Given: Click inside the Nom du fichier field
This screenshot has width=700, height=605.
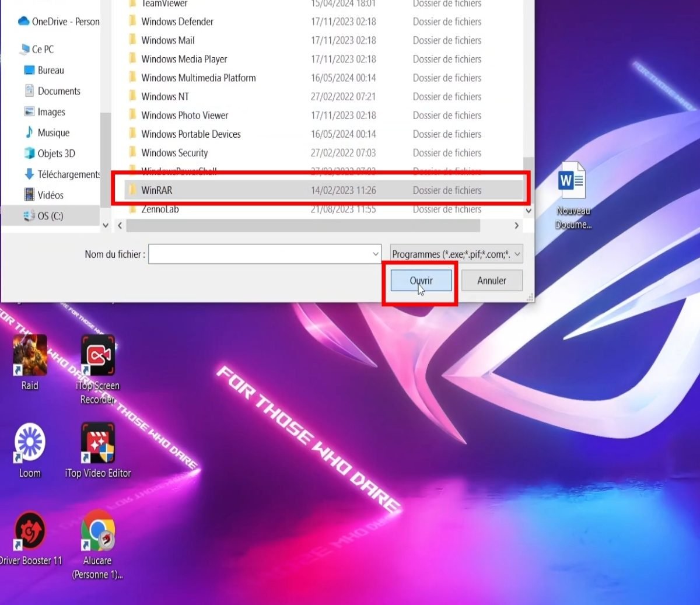Looking at the screenshot, I should [260, 254].
